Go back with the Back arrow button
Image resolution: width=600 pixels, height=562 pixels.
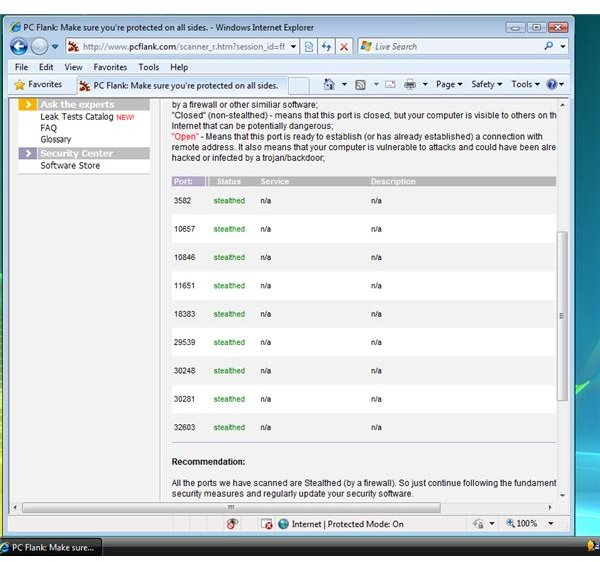(18, 47)
